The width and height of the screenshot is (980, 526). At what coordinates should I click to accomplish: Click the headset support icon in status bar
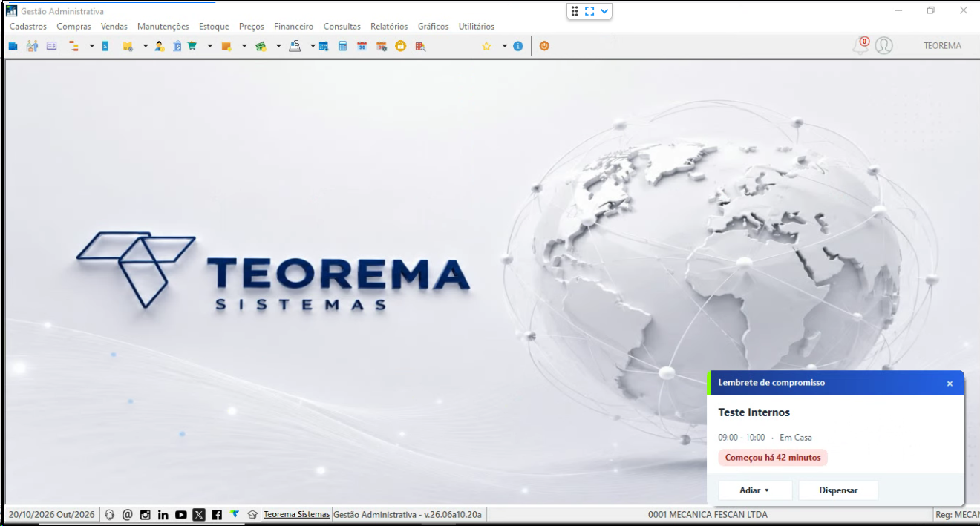click(x=110, y=515)
